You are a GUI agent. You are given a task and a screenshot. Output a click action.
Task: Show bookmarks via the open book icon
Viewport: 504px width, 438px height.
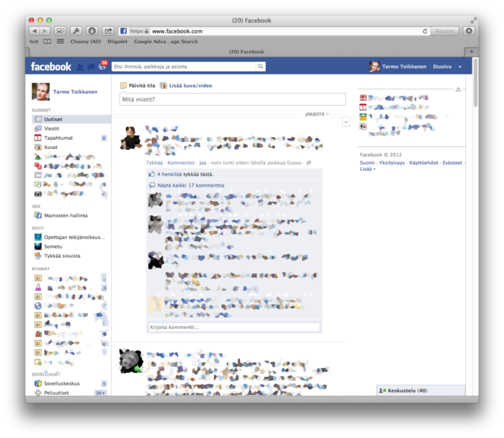coord(47,41)
